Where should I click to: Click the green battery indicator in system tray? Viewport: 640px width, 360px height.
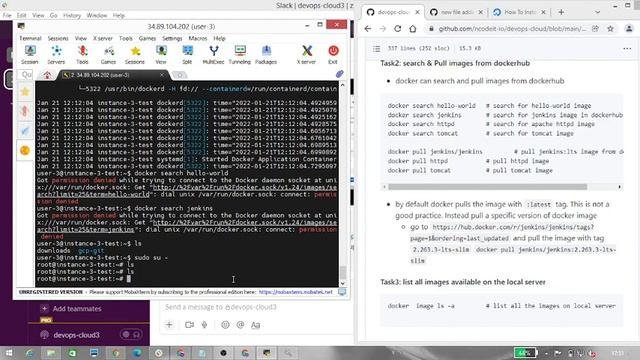[525, 353]
